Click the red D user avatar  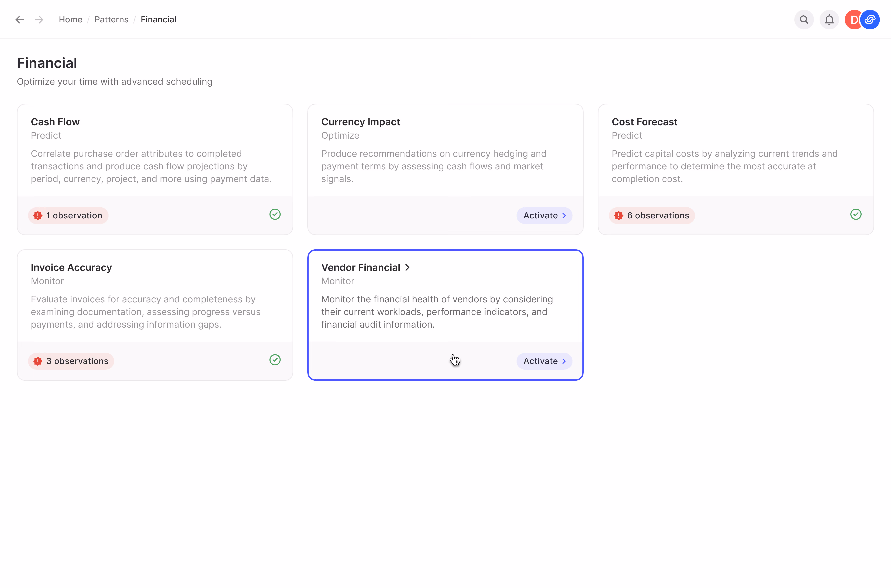[x=852, y=19]
